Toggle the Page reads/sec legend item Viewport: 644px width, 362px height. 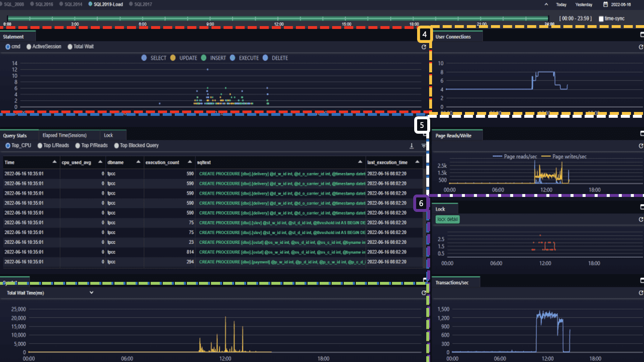(516, 156)
